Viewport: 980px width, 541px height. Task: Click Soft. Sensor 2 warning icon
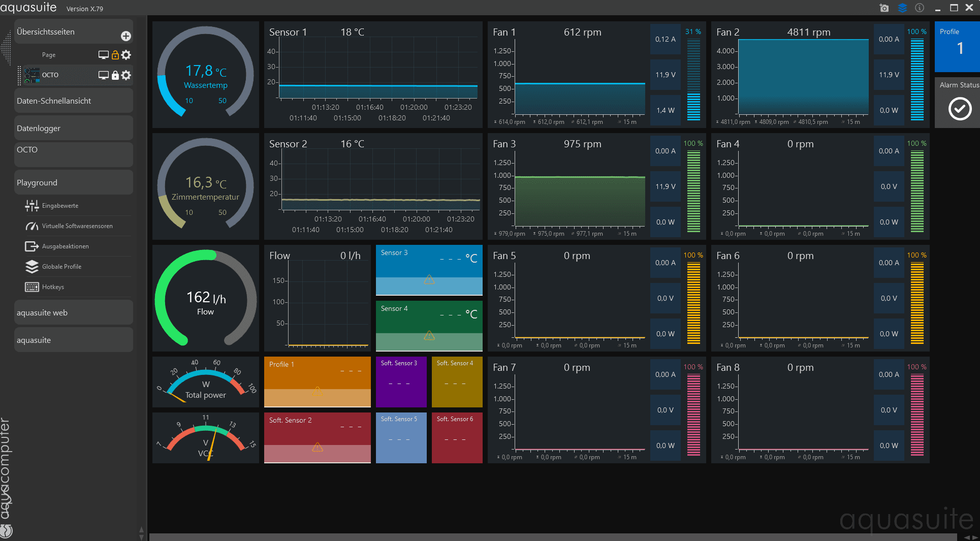(318, 447)
